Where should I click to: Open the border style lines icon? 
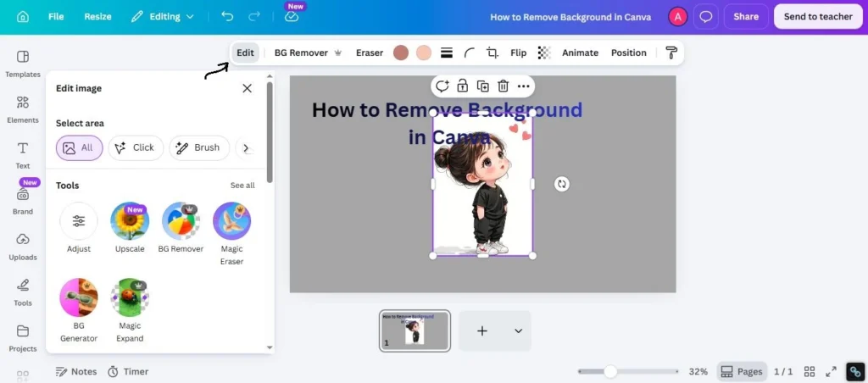click(447, 53)
